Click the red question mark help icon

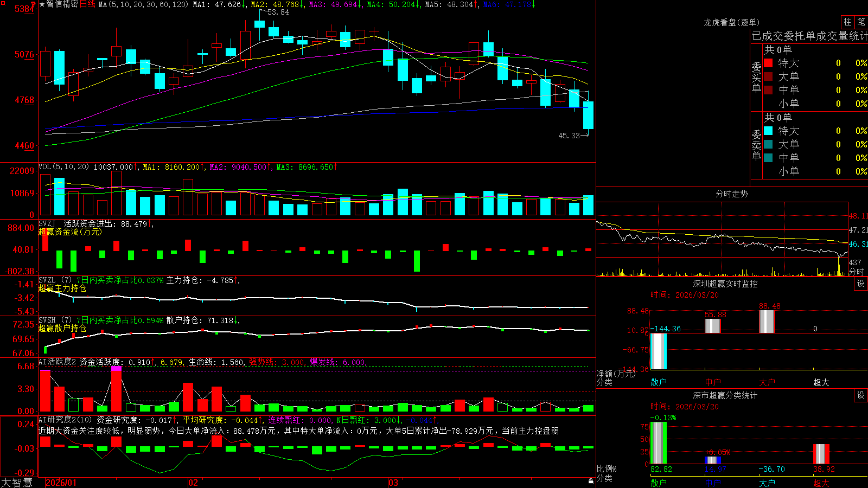pos(34,4)
